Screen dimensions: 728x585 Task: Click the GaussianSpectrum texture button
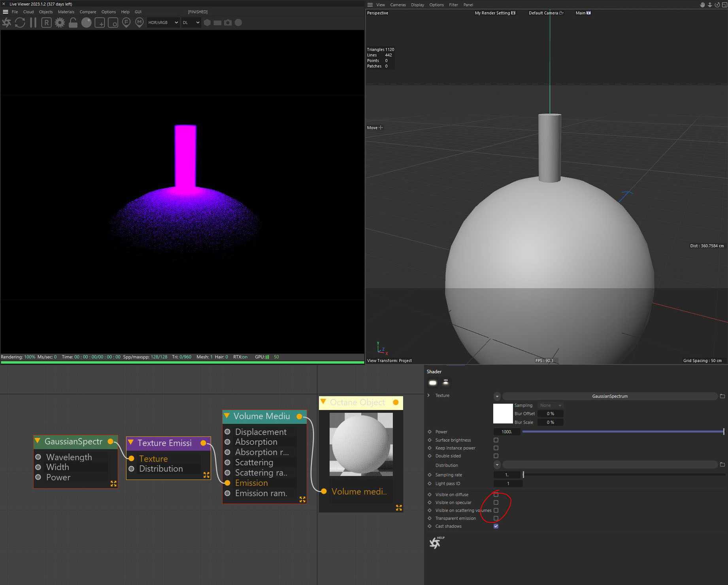tap(609, 396)
